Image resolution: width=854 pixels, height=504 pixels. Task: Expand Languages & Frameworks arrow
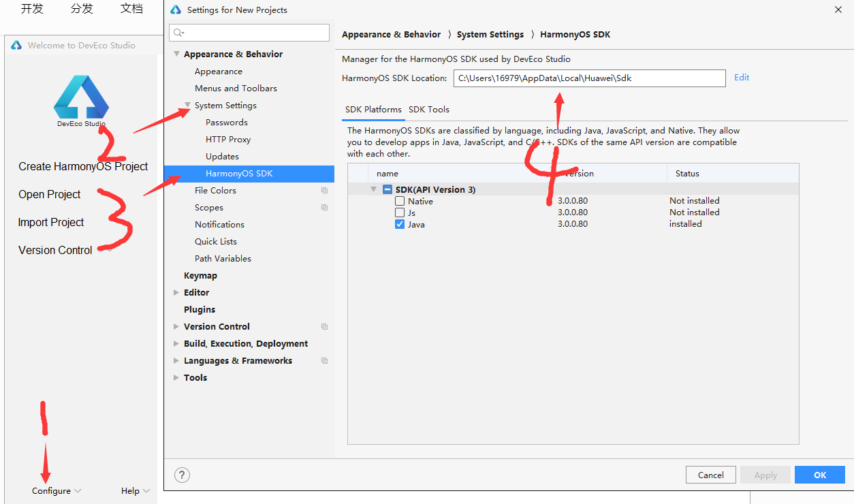[x=176, y=361]
